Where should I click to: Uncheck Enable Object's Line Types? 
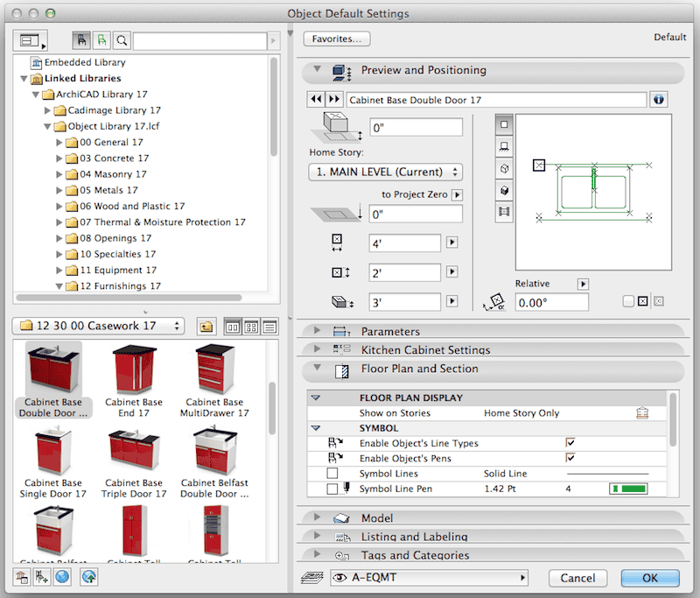pyautogui.click(x=570, y=443)
